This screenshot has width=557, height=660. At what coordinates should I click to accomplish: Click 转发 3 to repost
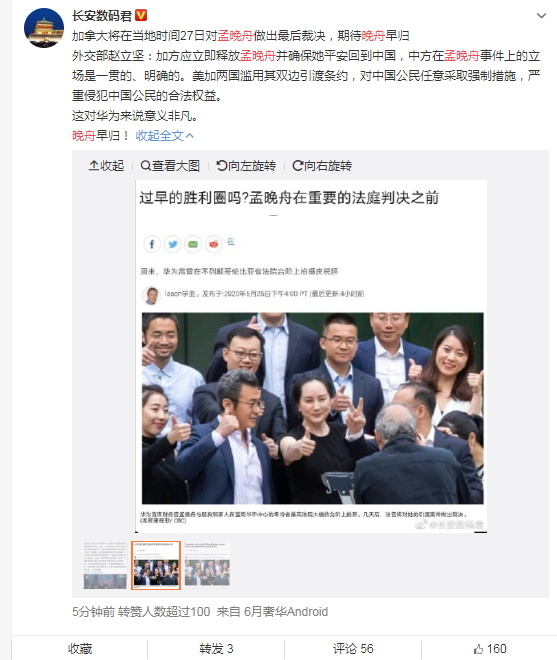[216, 649]
